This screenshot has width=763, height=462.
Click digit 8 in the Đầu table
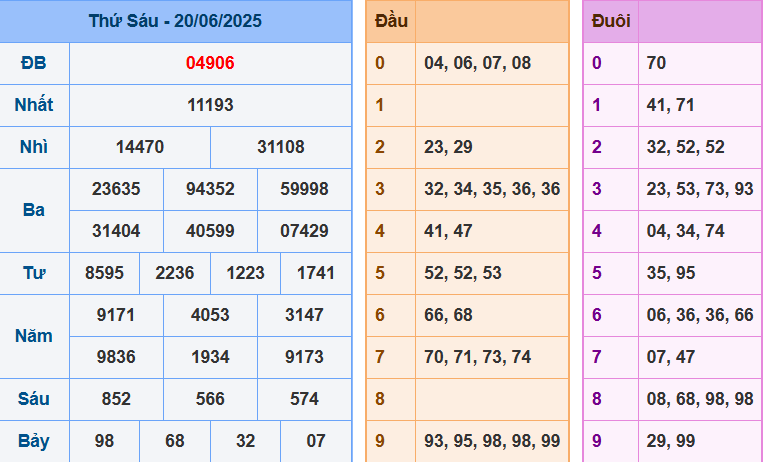(380, 399)
